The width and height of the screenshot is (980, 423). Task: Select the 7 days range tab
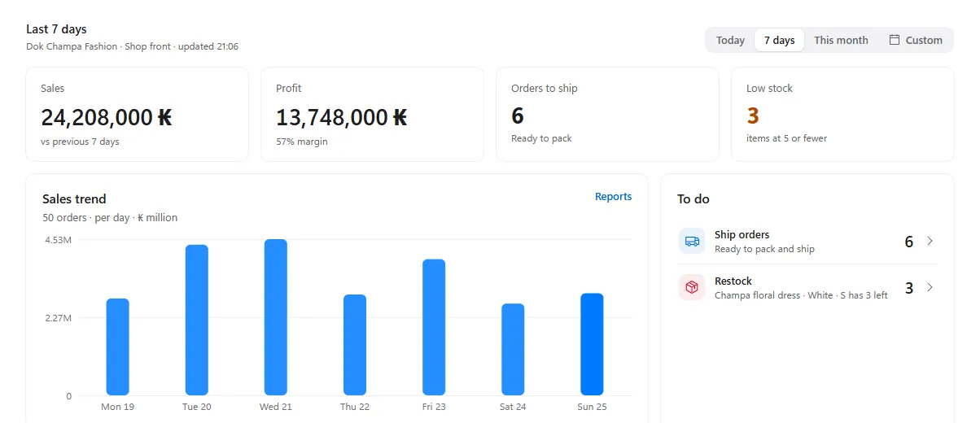[779, 40]
